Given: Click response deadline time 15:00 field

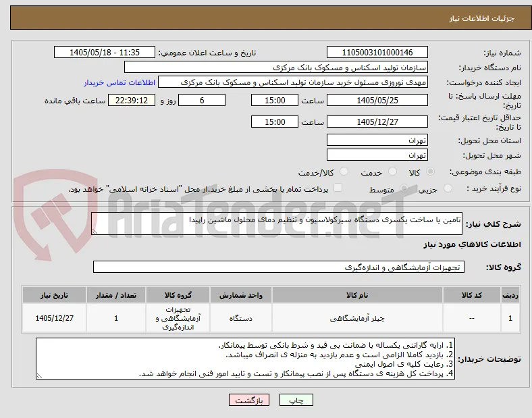Looking at the screenshot, I should (275, 101).
